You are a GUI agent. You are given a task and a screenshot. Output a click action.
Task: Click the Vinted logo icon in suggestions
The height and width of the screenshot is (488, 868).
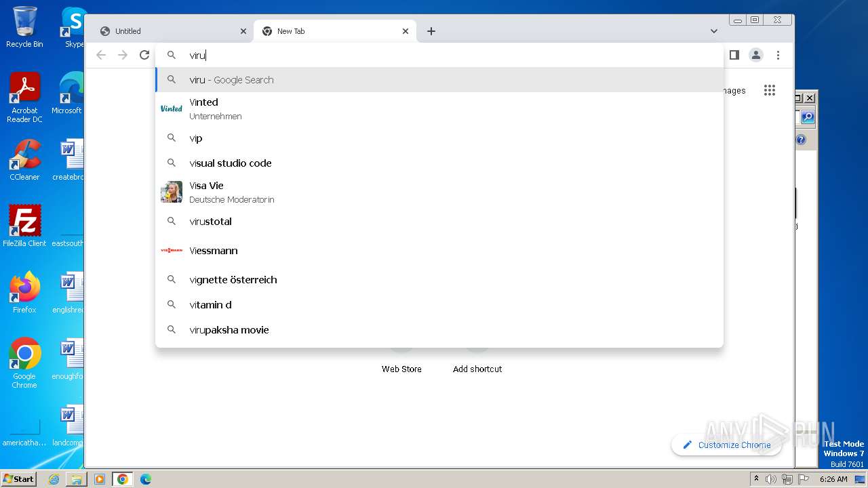pos(172,108)
